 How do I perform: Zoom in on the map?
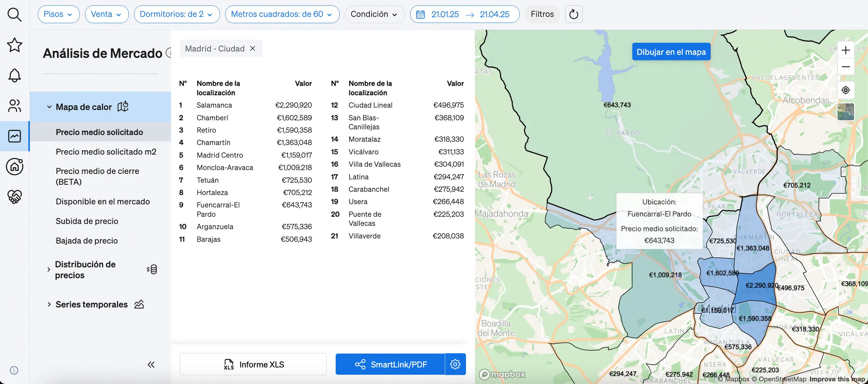pos(846,50)
